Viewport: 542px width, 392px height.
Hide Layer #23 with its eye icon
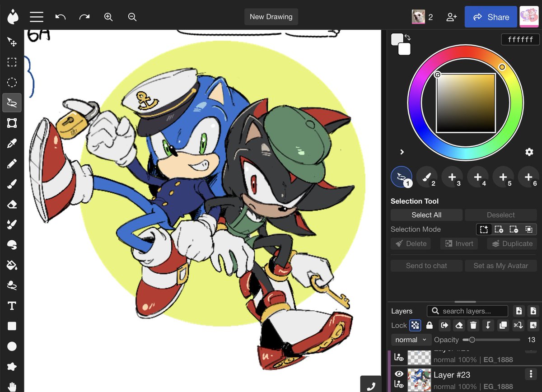coord(399,374)
